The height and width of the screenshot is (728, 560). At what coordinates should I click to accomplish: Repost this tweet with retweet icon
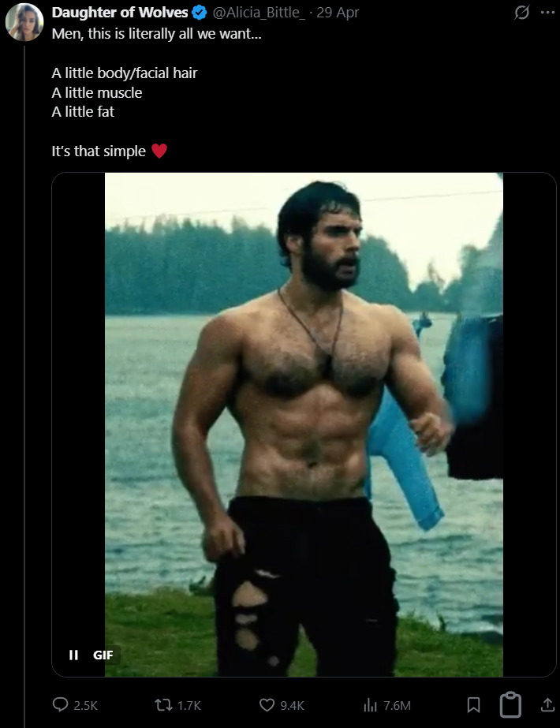click(x=163, y=705)
